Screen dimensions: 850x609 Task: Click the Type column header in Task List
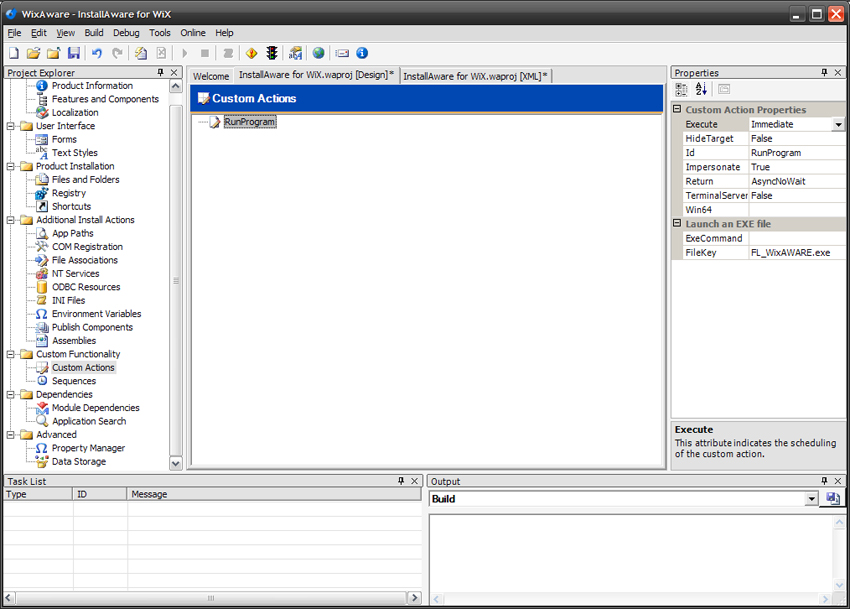[37, 494]
